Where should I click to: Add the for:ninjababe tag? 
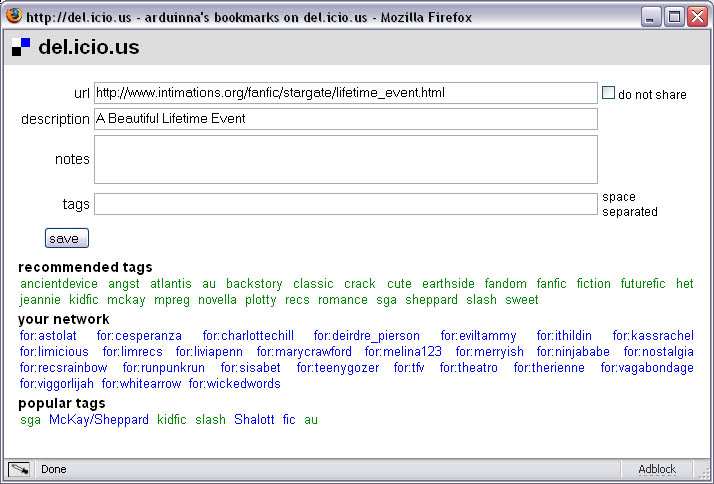click(x=573, y=352)
